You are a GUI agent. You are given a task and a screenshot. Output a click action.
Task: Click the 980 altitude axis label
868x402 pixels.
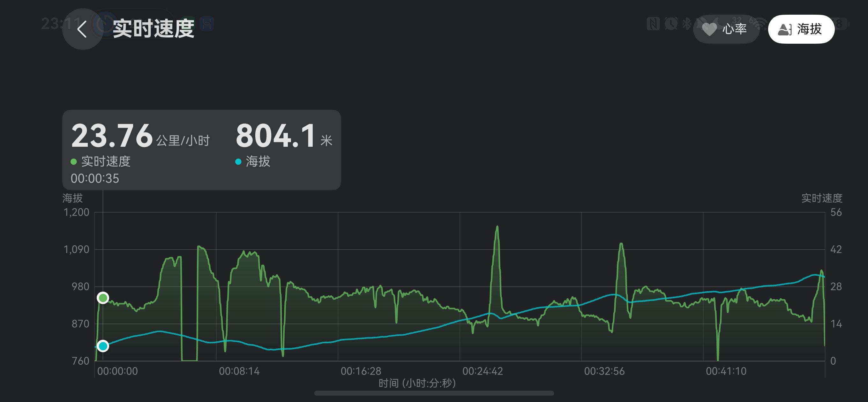coord(80,287)
